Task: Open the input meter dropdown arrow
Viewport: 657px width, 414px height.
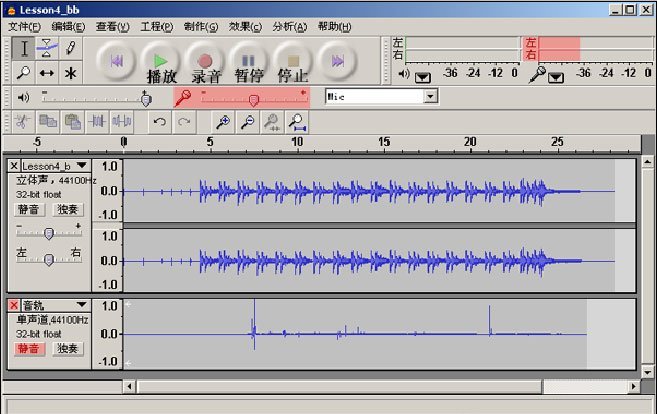Action: tap(556, 78)
